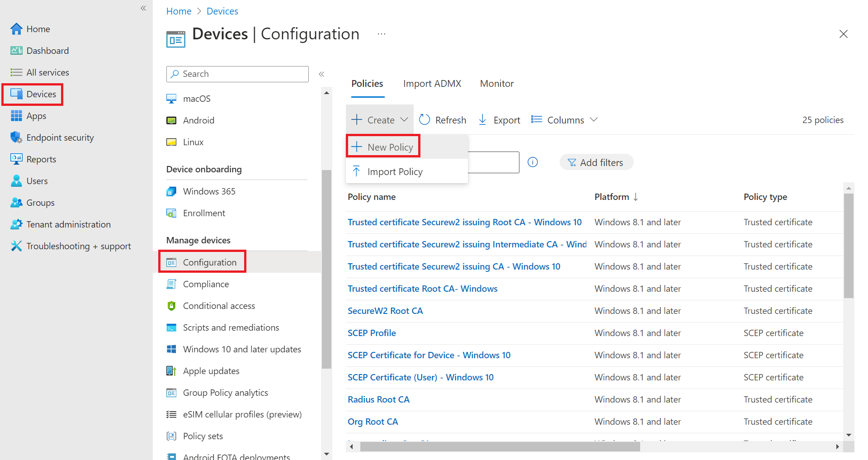
Task: Open SCEP Certificate (User) - Windows 10
Action: 420,377
